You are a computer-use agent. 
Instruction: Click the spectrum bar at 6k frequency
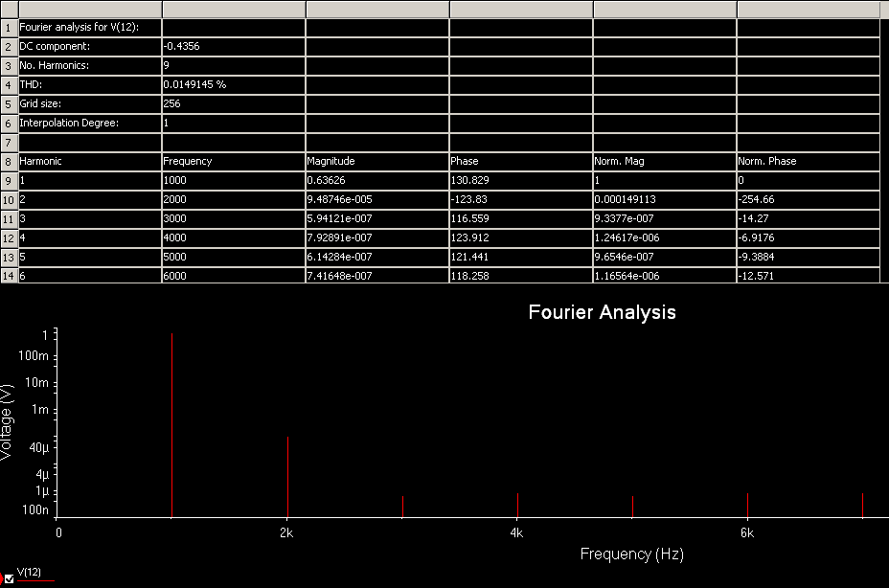tap(747, 506)
